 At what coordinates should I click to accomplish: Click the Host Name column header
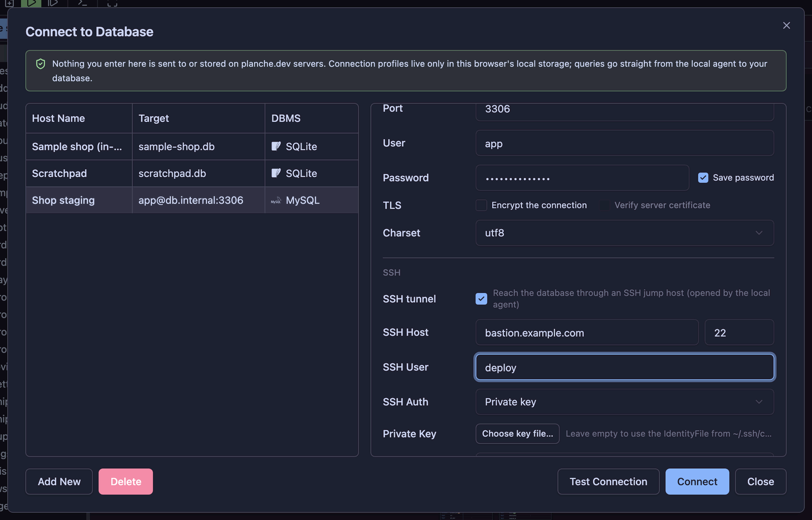79,118
